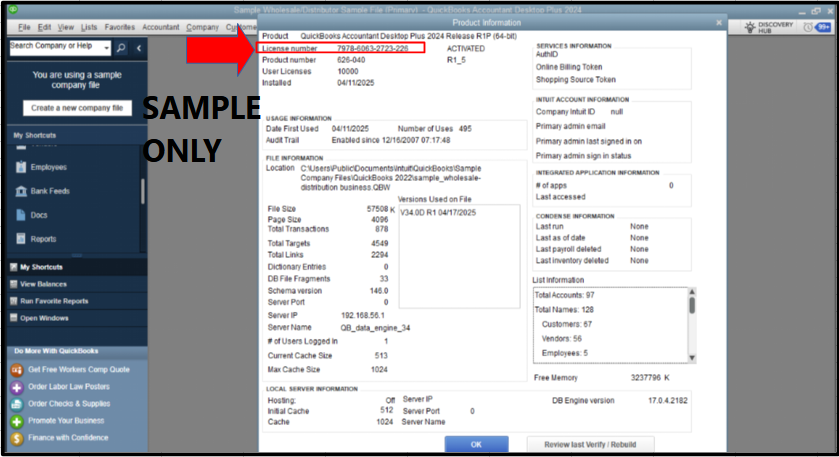Select the Open Windows tab
The image size is (839, 457).
[x=77, y=318]
